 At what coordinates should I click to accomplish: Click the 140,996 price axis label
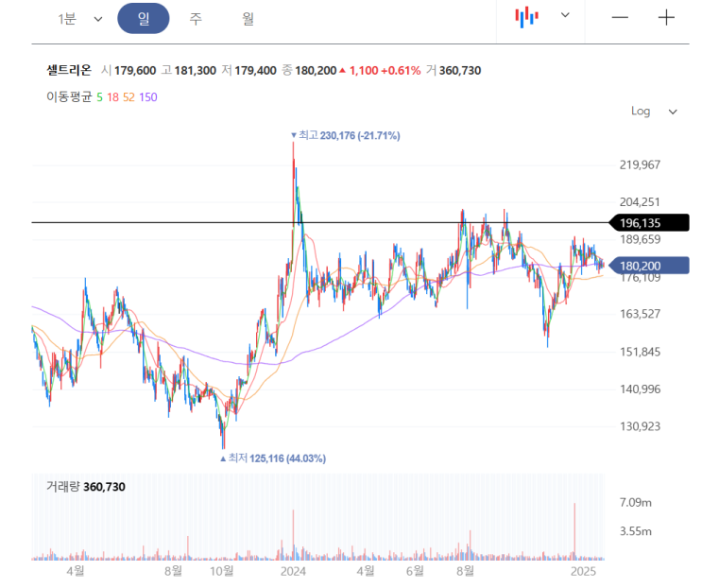pyautogui.click(x=640, y=389)
